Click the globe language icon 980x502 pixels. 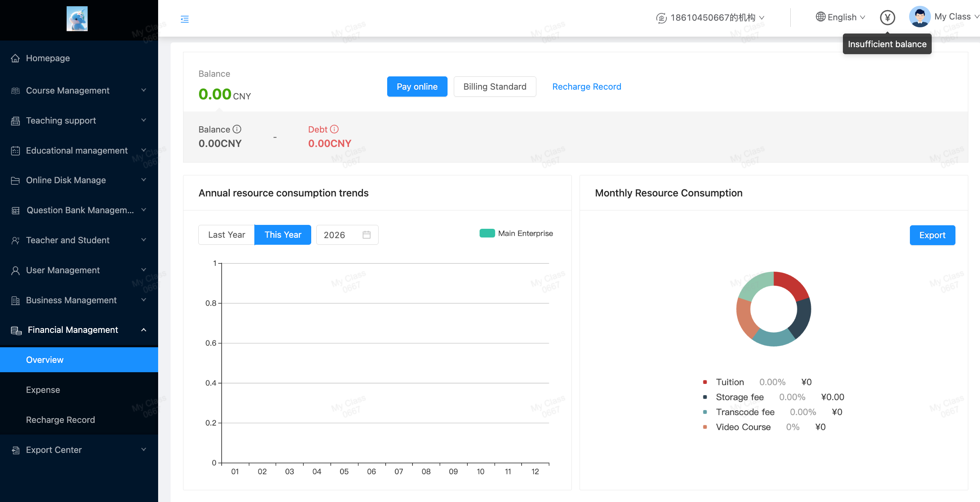(820, 17)
